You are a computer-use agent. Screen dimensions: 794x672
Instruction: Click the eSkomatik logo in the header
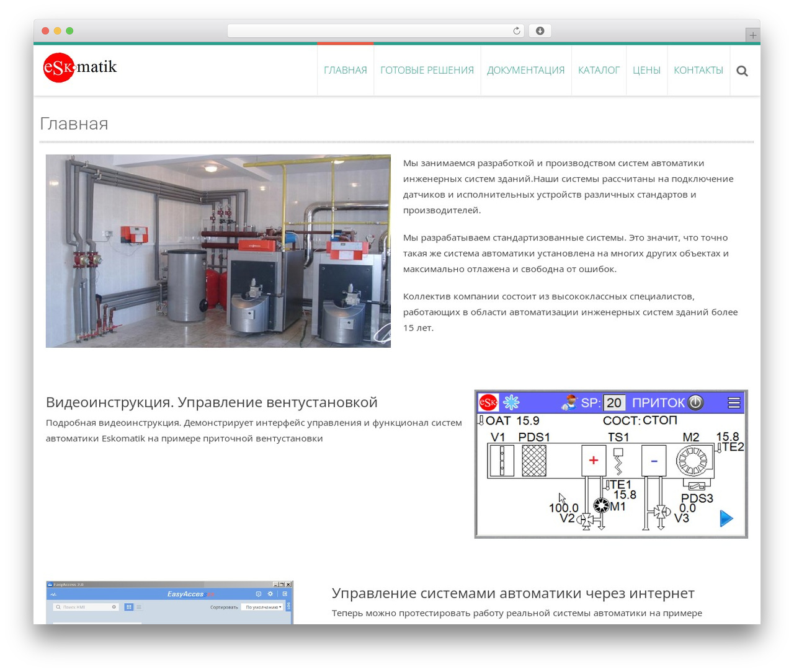tap(79, 68)
